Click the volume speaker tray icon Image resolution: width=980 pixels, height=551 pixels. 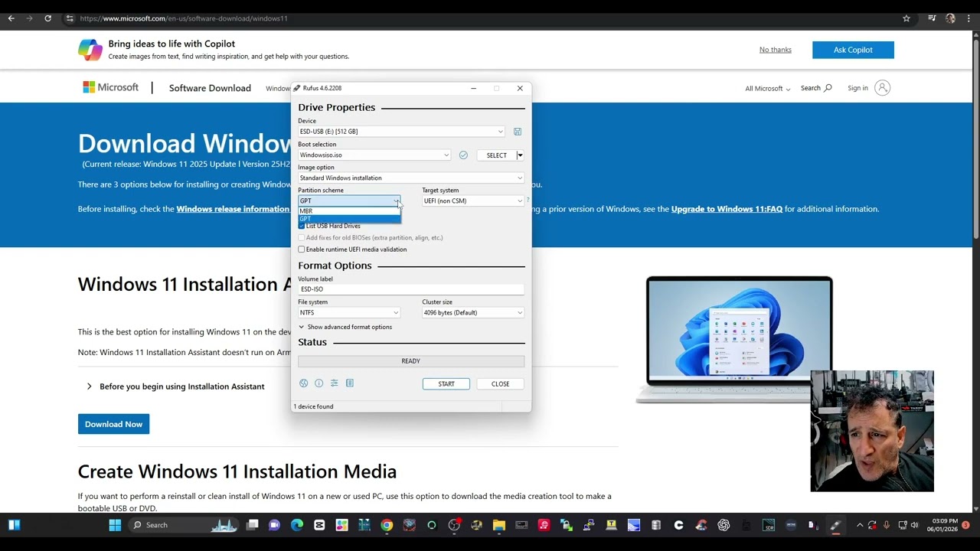(x=914, y=525)
